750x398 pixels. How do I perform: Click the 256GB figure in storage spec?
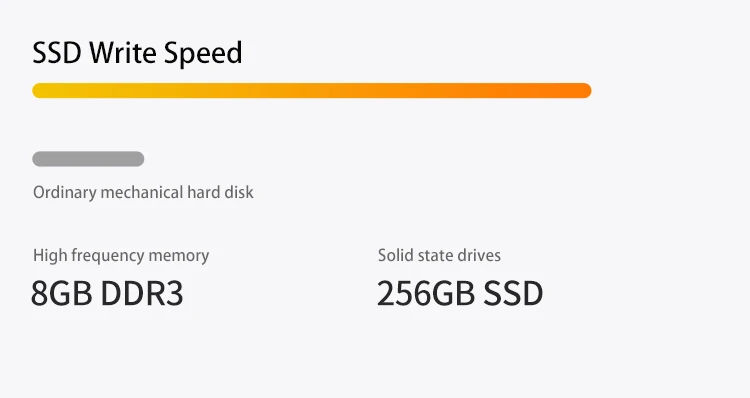(427, 293)
